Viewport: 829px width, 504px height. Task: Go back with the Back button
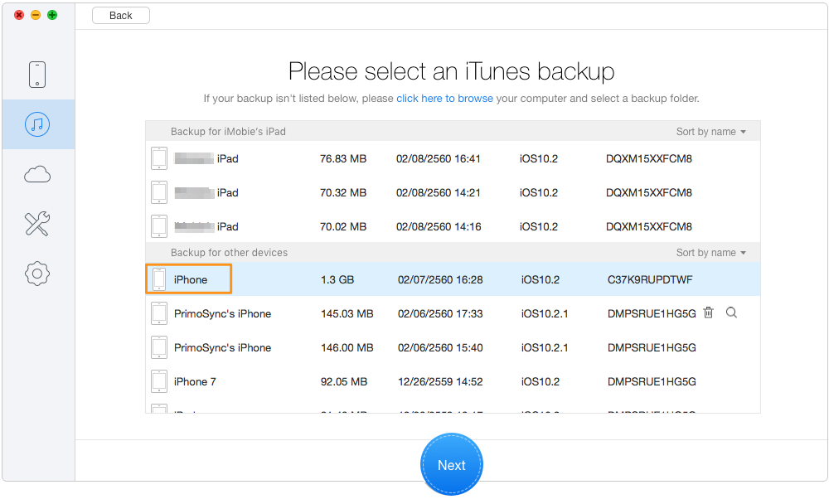point(120,16)
